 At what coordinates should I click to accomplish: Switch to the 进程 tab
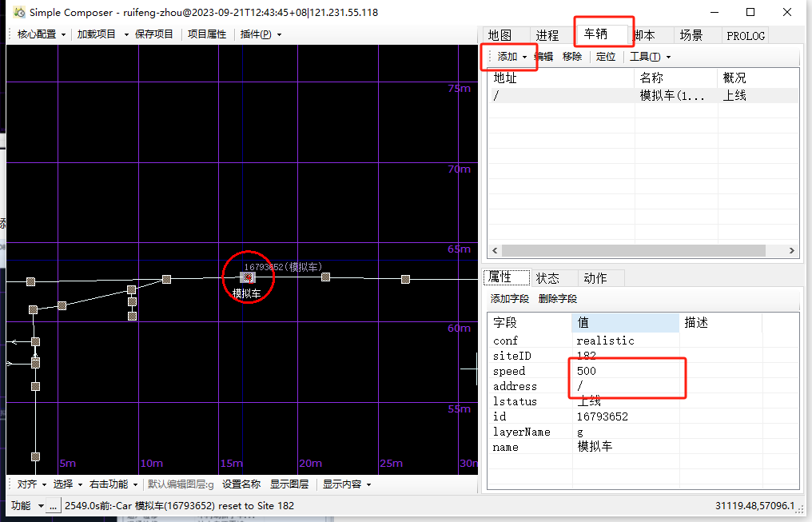coord(547,35)
